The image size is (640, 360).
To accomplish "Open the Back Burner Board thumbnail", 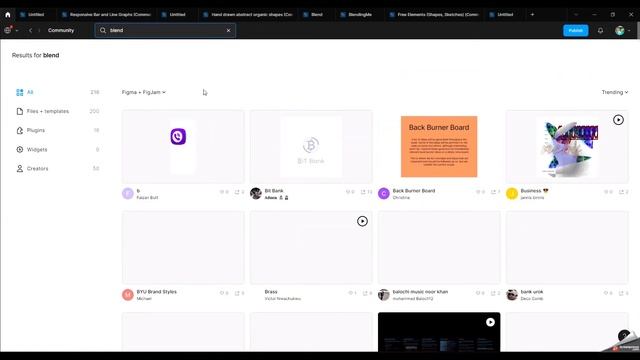I will point(439,147).
